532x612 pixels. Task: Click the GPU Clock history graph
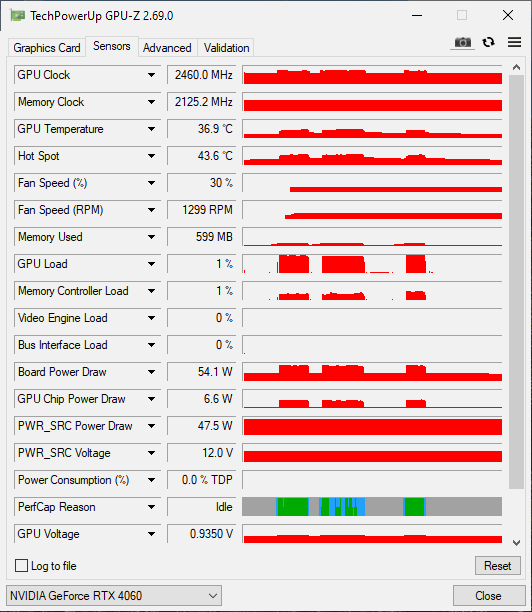pos(372,75)
